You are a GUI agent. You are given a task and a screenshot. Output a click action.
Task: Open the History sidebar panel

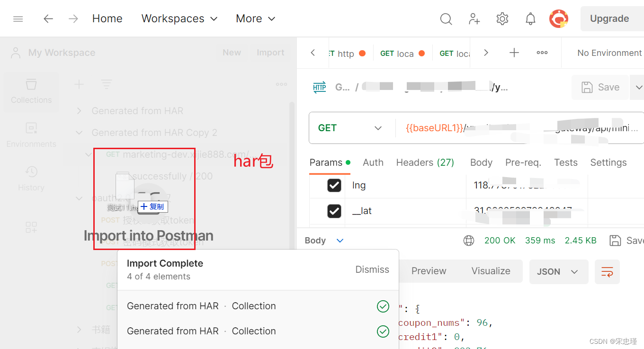click(x=31, y=179)
